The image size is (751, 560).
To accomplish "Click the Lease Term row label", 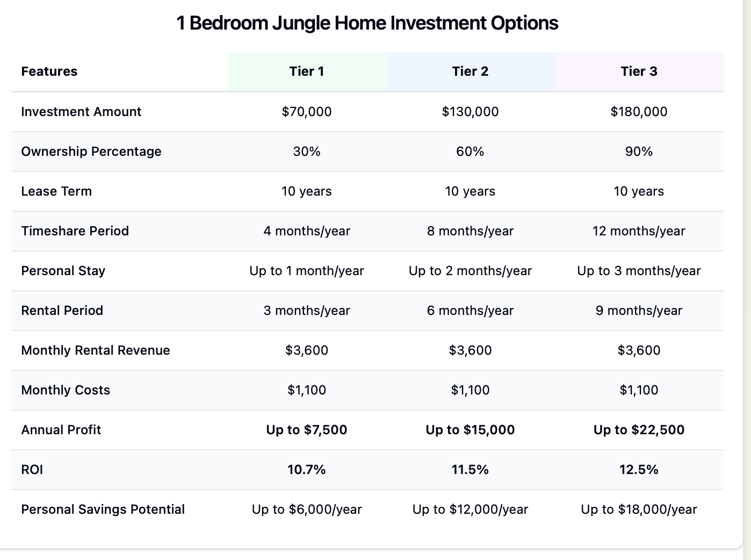I will point(56,191).
